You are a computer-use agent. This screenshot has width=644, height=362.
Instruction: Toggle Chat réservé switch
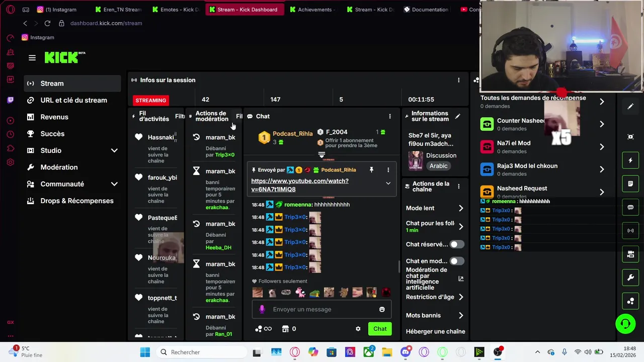(457, 244)
